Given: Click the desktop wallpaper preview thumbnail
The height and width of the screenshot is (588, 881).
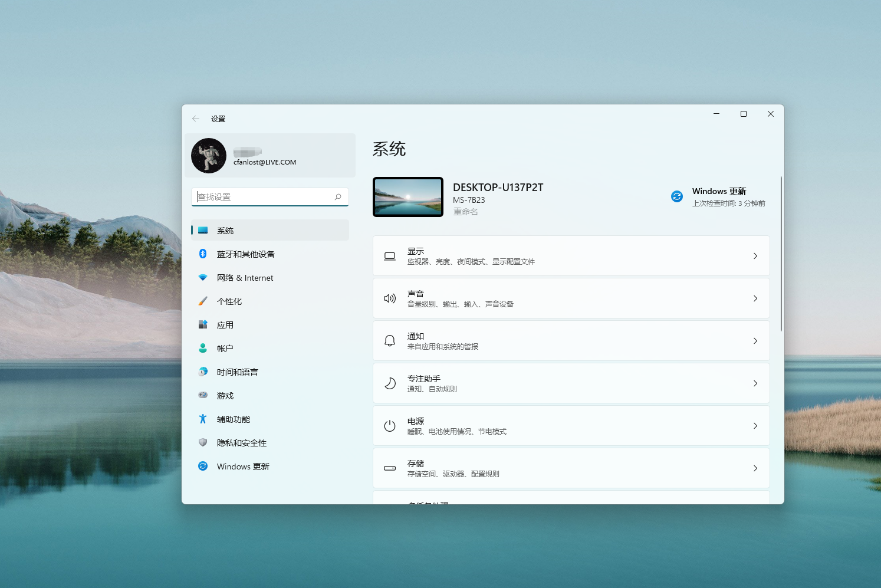Looking at the screenshot, I should [x=408, y=197].
